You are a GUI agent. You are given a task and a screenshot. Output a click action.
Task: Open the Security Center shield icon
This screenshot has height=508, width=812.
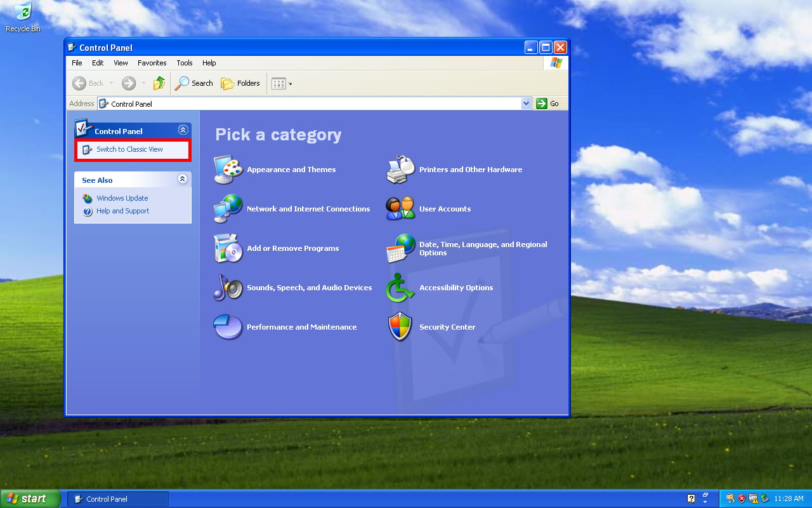pos(401,327)
